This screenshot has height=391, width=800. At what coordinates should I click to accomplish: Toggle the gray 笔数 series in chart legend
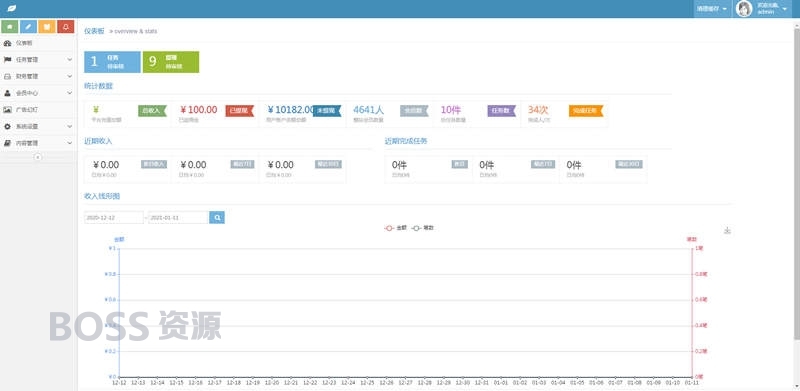click(422, 228)
